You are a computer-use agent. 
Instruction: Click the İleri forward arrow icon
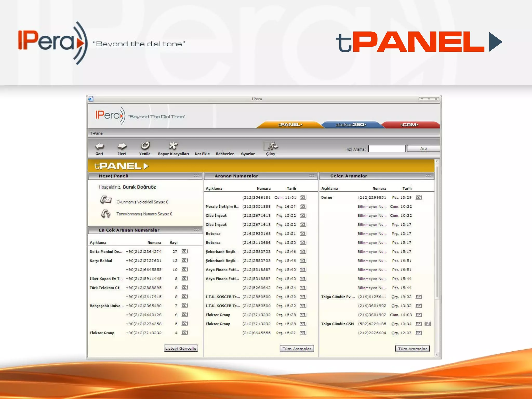122,146
